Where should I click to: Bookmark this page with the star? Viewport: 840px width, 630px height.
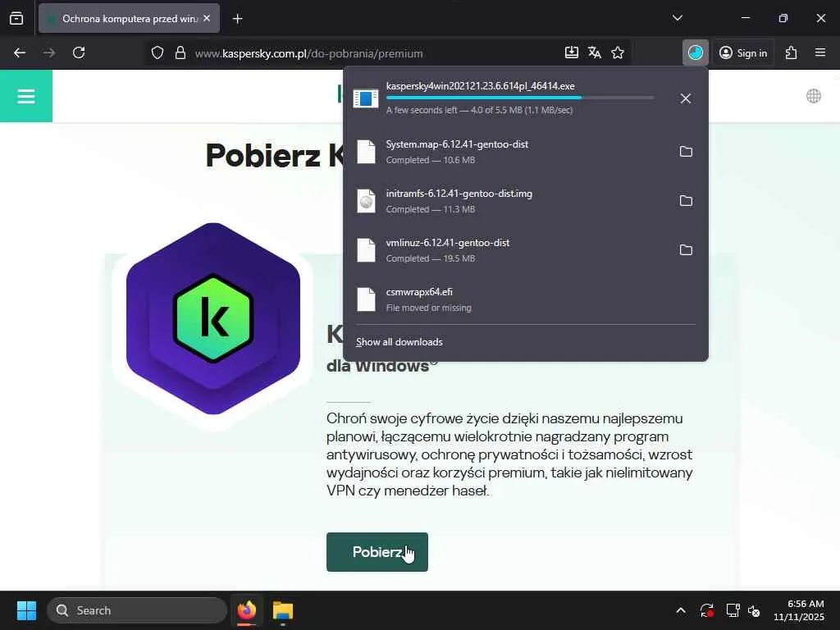[x=618, y=52]
